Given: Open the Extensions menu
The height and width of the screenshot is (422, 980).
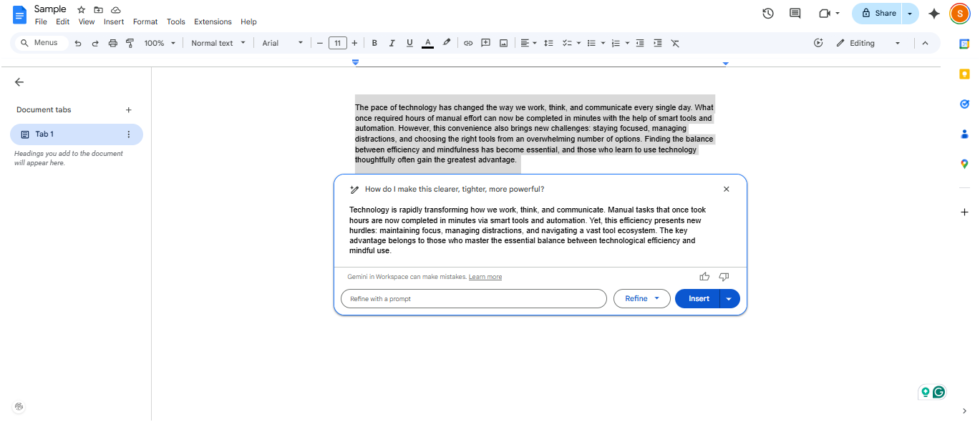Looking at the screenshot, I should tap(213, 21).
